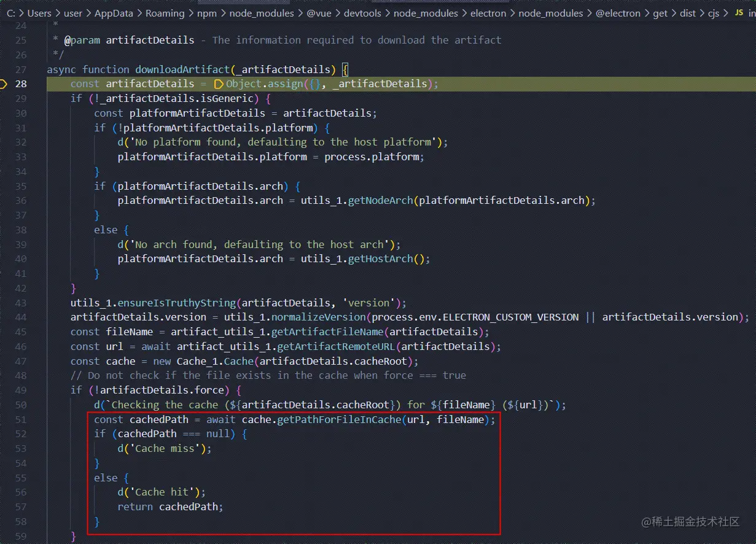Screen dimensions: 756x544
Task: Click the 'Do not check if the file' comment
Action: click(x=268, y=375)
